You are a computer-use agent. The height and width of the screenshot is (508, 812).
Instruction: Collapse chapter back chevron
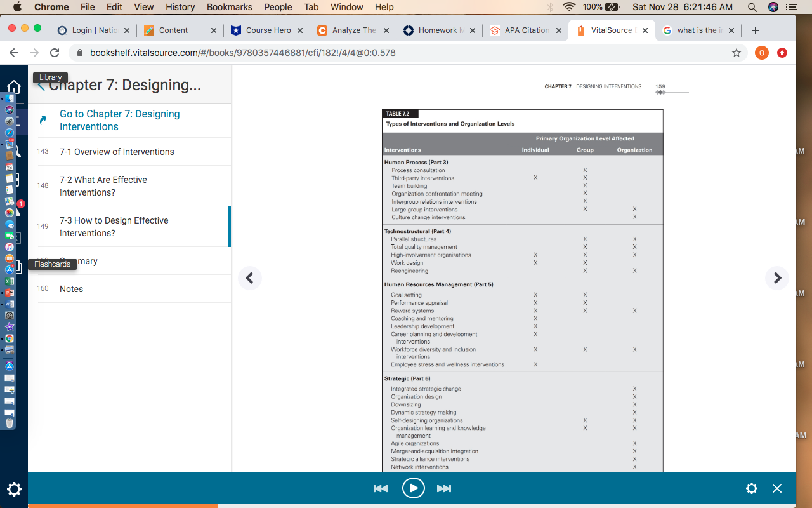pyautogui.click(x=41, y=86)
